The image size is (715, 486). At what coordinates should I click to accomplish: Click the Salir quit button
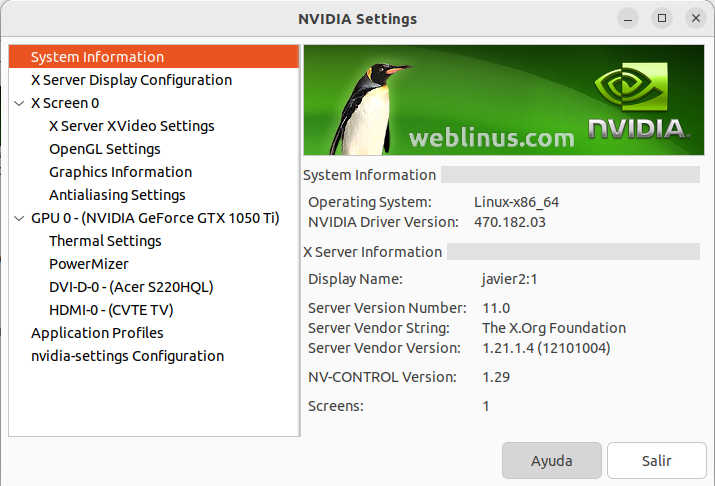[657, 460]
